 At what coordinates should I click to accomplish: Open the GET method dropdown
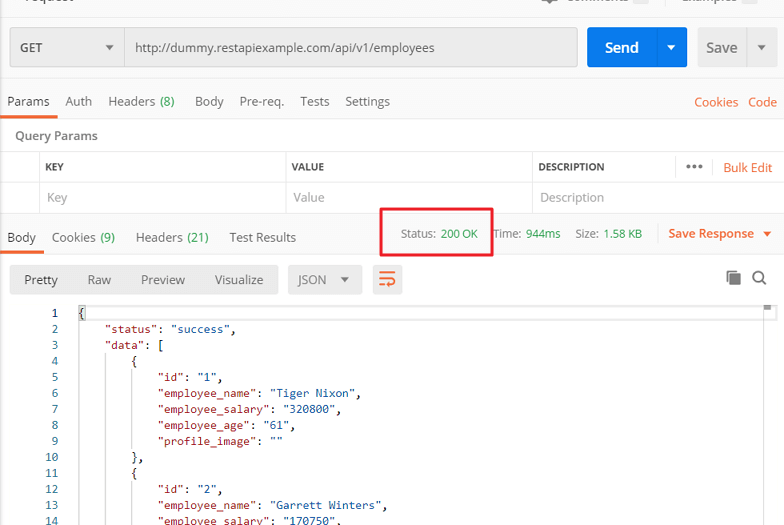click(x=67, y=48)
